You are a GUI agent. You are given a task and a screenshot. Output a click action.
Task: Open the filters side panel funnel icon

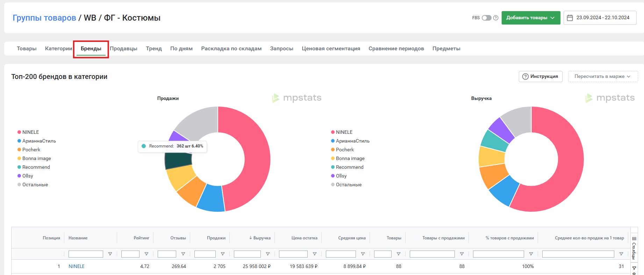pyautogui.click(x=634, y=268)
